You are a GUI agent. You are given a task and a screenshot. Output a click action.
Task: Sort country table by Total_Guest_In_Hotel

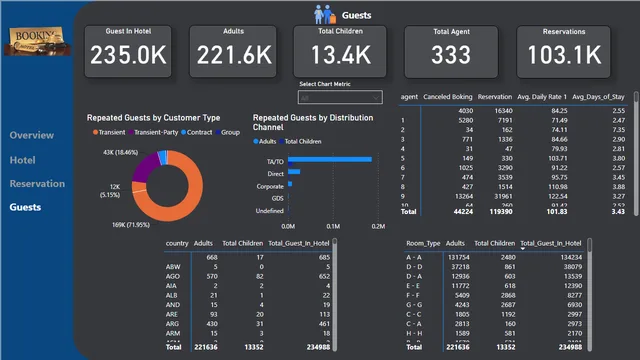tap(299, 243)
